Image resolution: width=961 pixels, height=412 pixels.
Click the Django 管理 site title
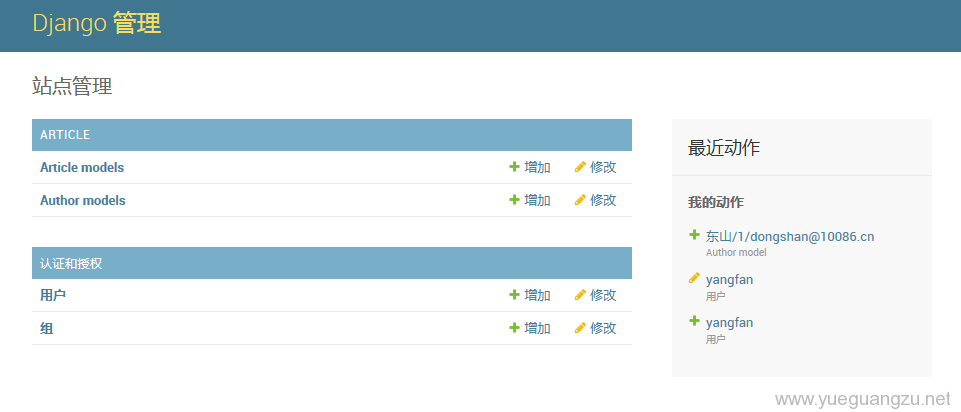pos(96,24)
